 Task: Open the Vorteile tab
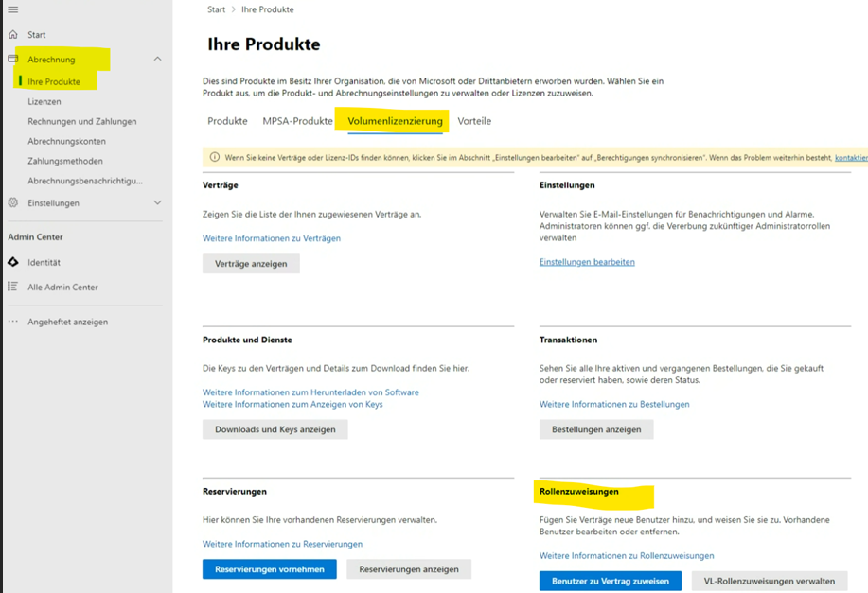474,121
